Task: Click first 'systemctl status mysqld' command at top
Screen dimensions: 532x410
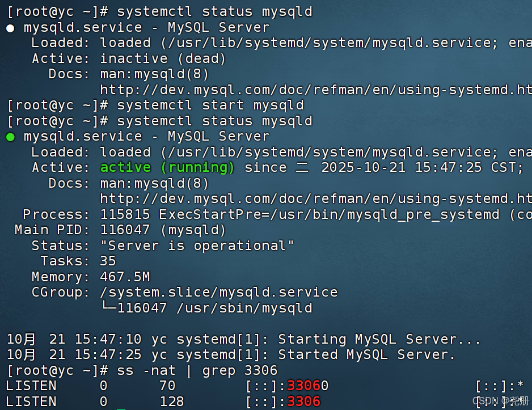Action: point(214,11)
